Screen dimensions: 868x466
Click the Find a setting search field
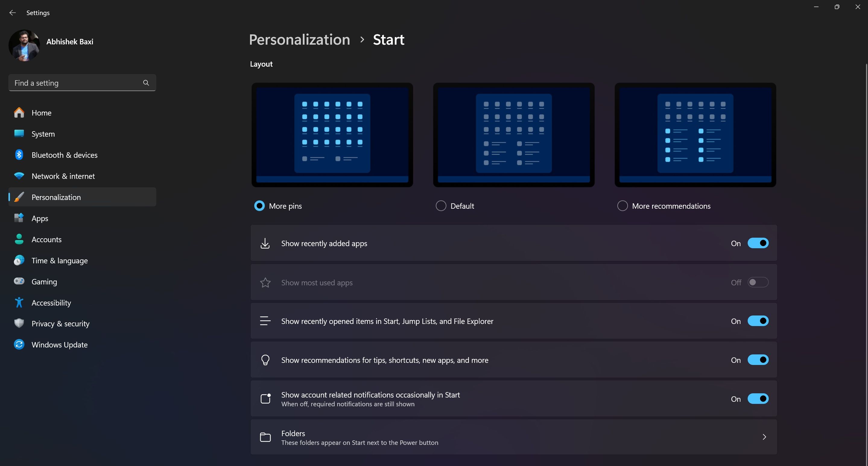[82, 83]
